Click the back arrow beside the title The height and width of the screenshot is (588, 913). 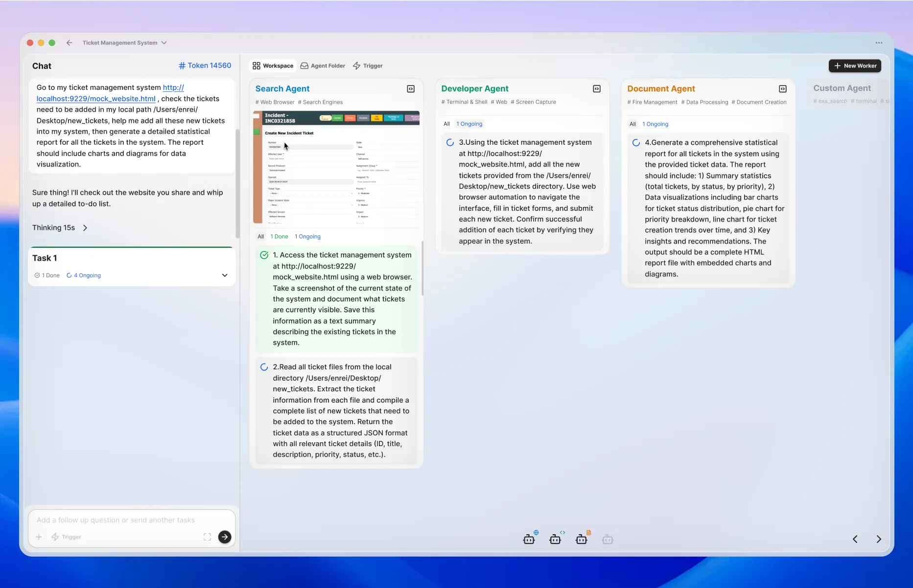point(69,43)
